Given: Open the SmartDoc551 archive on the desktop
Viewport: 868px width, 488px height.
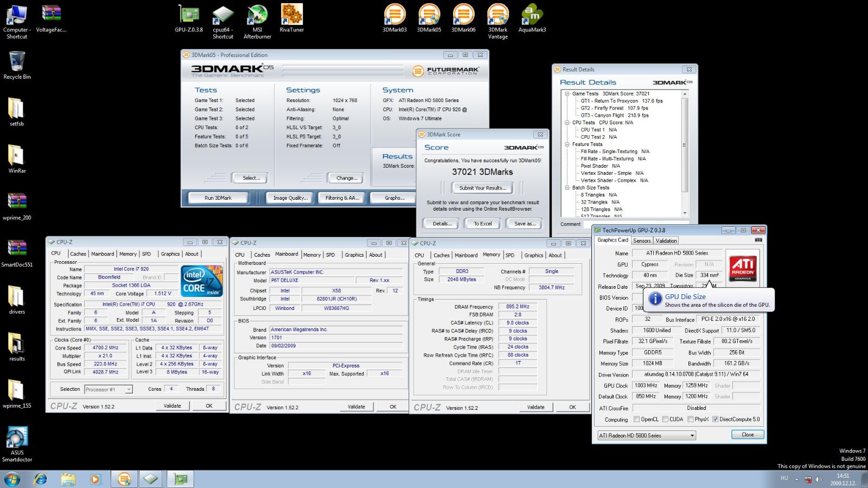Looking at the screenshot, I should (x=17, y=253).
